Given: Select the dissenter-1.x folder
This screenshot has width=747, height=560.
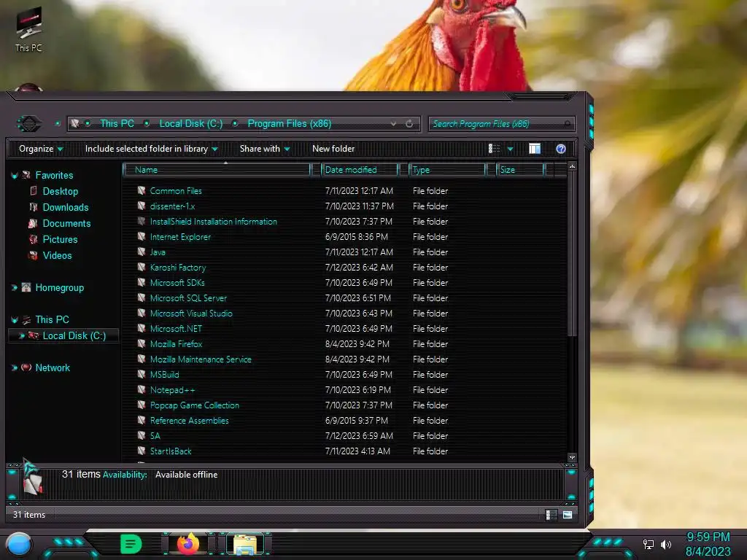Looking at the screenshot, I should (x=172, y=206).
